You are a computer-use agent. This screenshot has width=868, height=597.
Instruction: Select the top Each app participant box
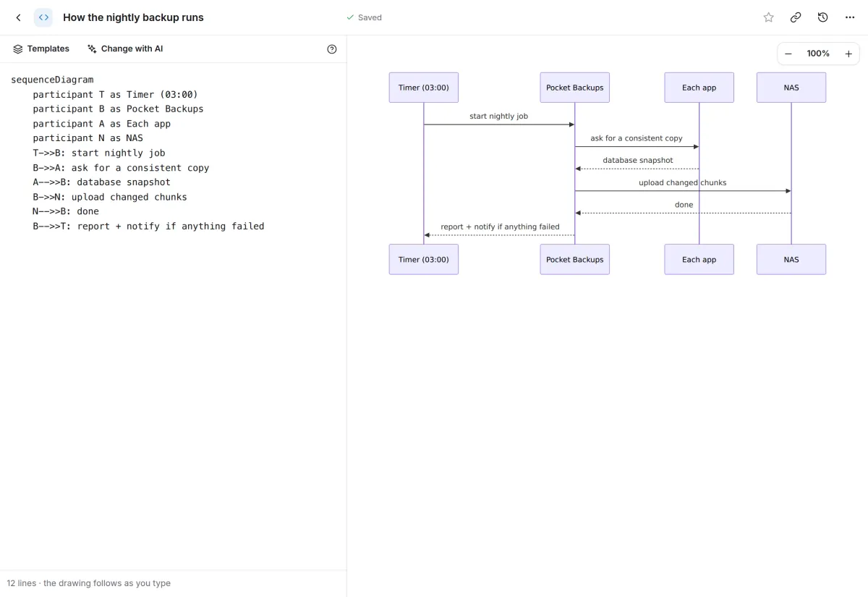pyautogui.click(x=699, y=88)
